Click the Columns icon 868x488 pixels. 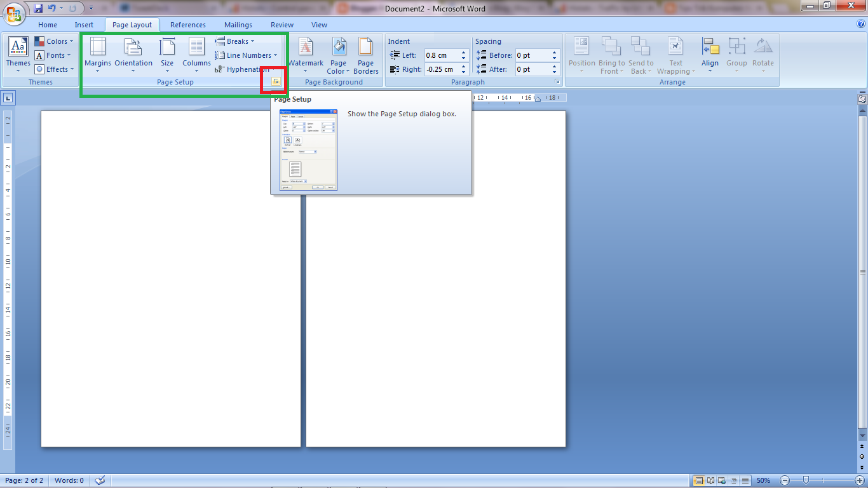tap(196, 55)
